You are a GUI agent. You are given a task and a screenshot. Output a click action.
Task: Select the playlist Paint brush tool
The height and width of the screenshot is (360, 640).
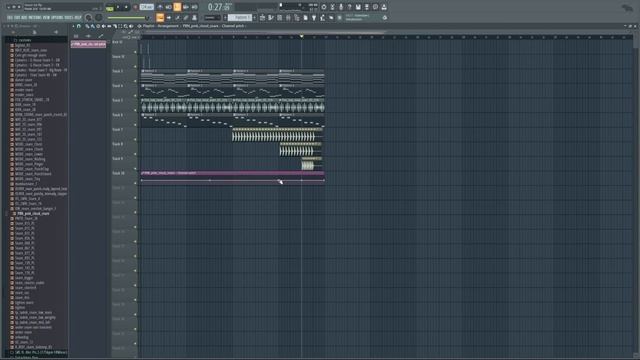(93, 26)
